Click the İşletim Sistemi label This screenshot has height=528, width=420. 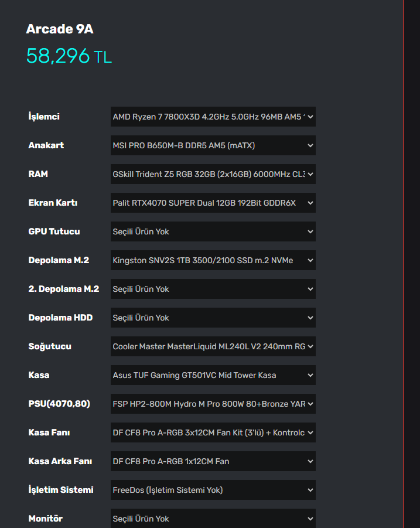coord(61,489)
